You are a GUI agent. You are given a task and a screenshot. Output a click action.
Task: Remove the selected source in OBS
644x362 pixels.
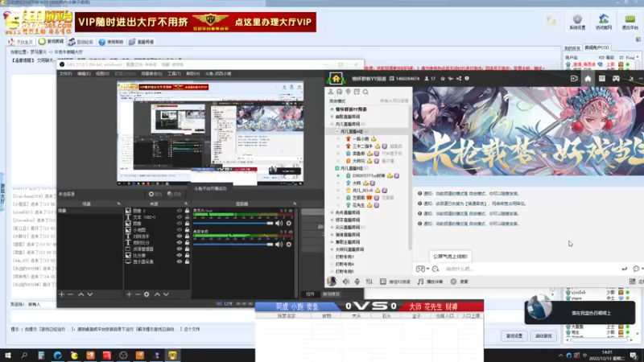click(138, 294)
